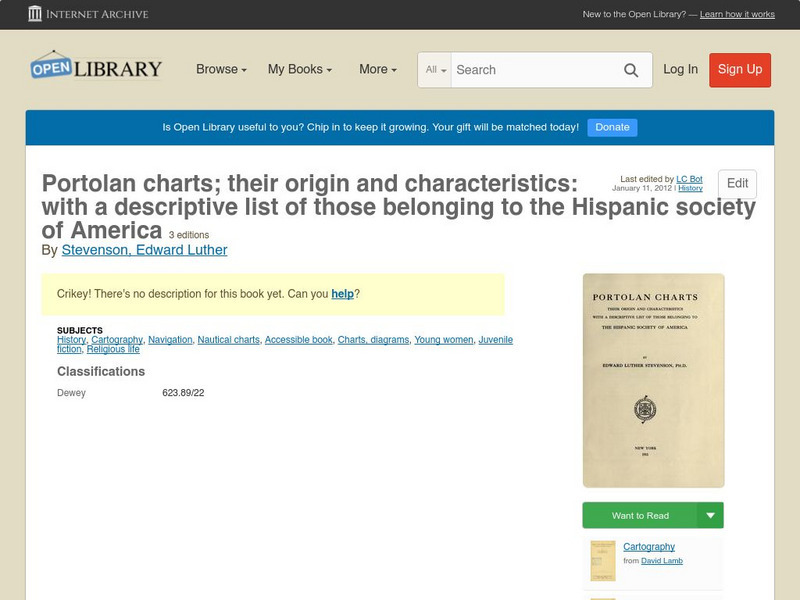Select the Cartography subject link

coord(115,340)
